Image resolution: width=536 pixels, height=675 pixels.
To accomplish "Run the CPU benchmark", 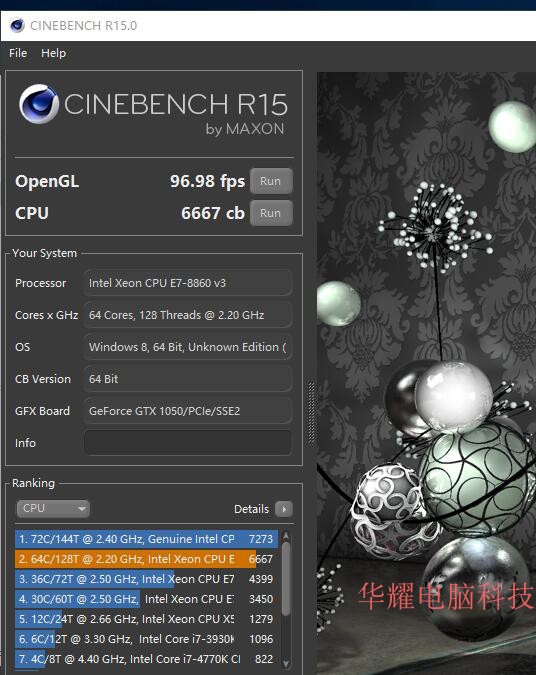I will pyautogui.click(x=271, y=213).
